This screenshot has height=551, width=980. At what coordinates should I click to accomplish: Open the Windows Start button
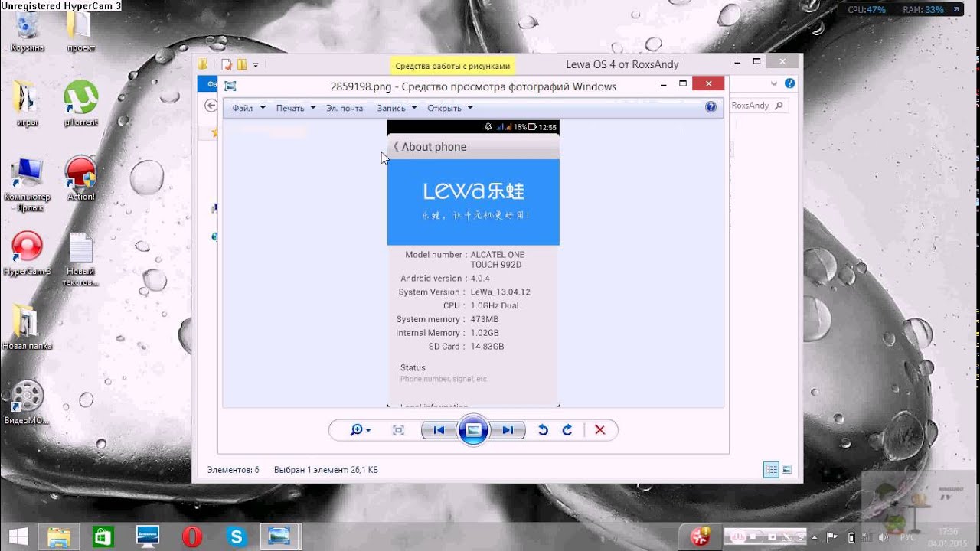click(x=18, y=536)
